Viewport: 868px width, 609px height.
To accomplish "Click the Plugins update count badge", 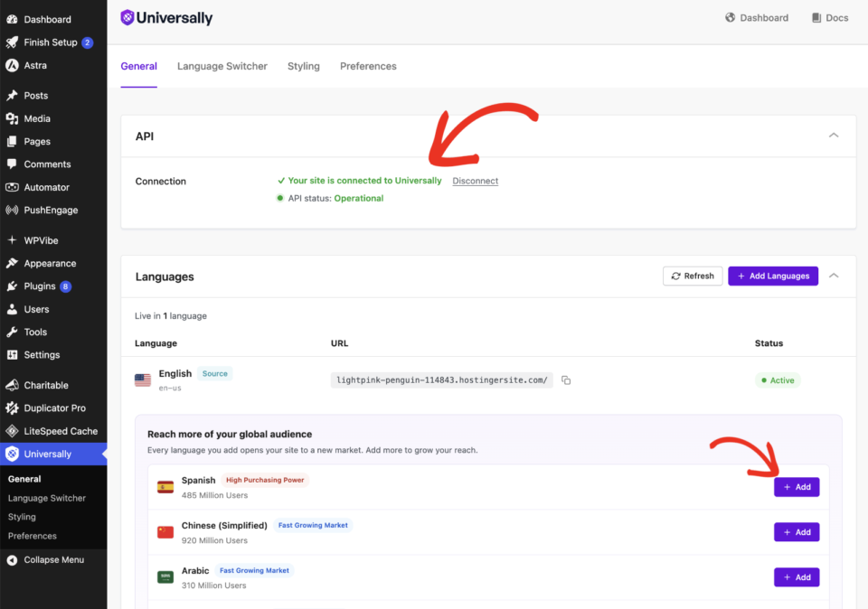I will (65, 286).
